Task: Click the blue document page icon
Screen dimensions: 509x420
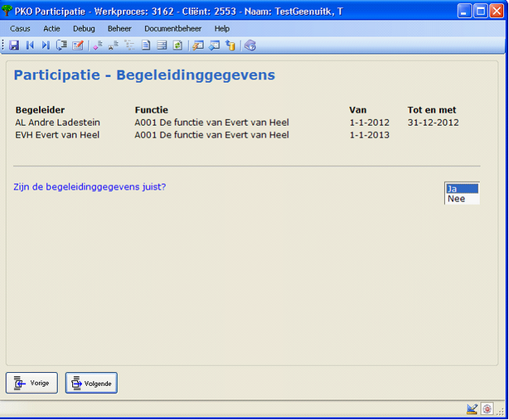Action: pos(146,46)
